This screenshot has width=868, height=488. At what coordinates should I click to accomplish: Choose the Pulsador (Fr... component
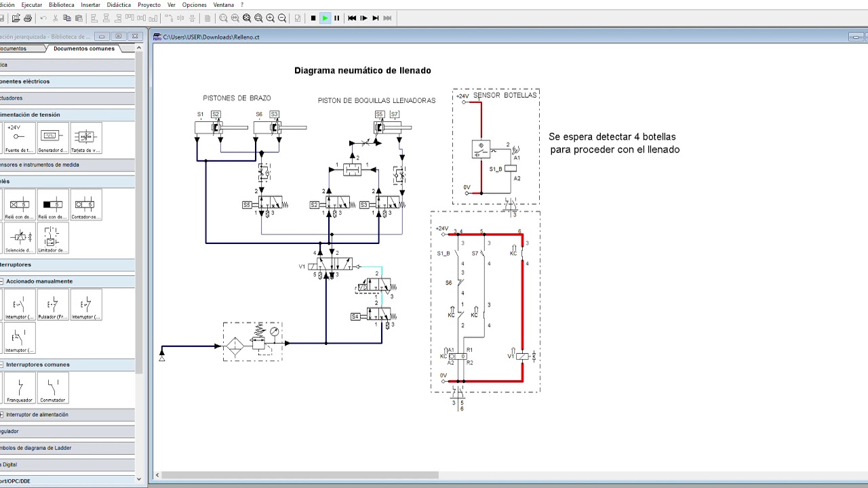(53, 304)
